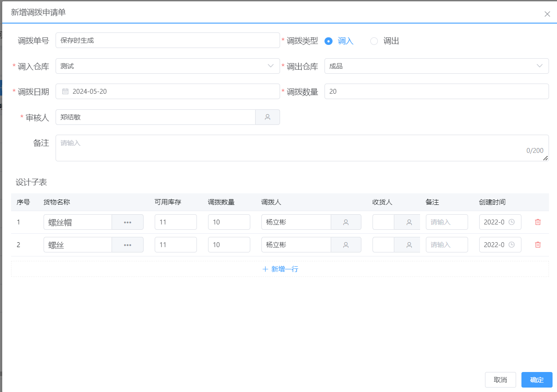Click the user picker icon beside 审核人
The width and height of the screenshot is (557, 392).
tap(268, 117)
